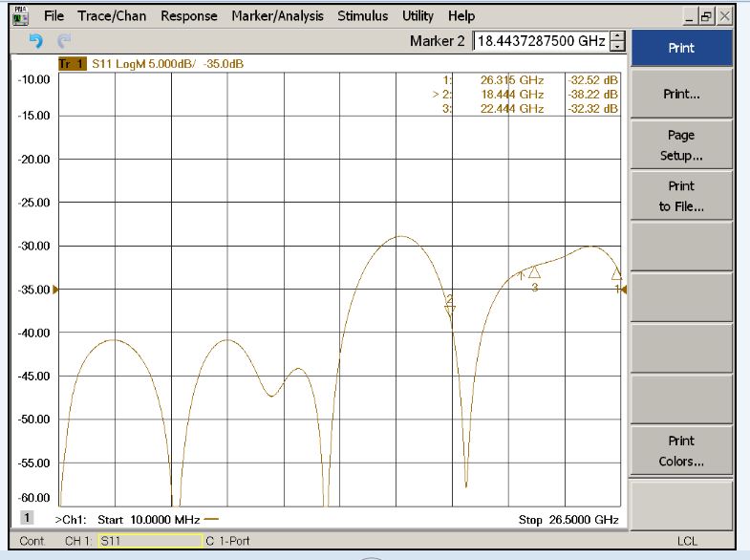Image resolution: width=750 pixels, height=560 pixels.
Task: Select the marker 3 triangle on trace
Action: [534, 272]
